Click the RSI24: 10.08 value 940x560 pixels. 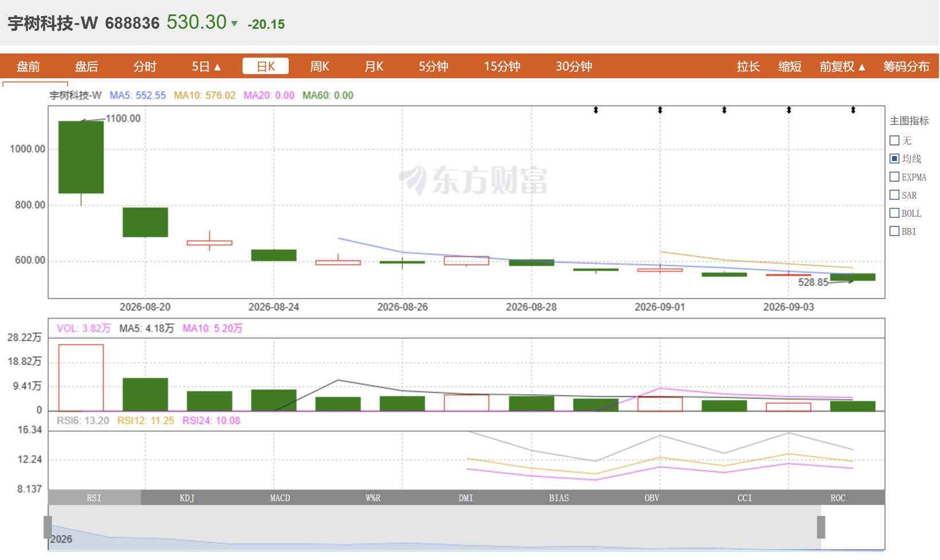(x=211, y=421)
